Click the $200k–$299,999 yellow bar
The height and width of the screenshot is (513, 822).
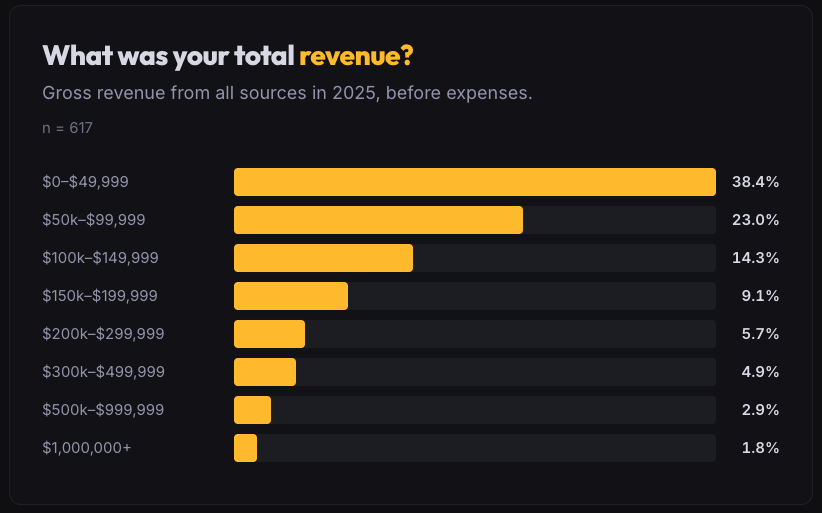[269, 334]
